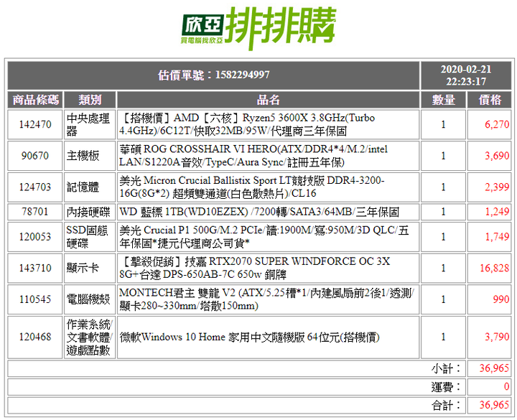The width and height of the screenshot is (517, 420).
Task: Click the Crucial P1 500G product name
Action: 264,237
